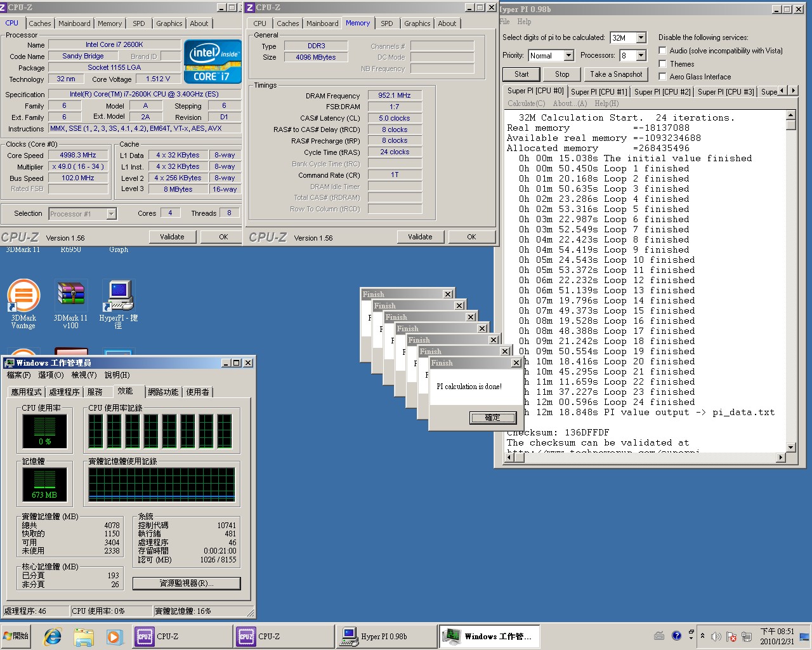Click the Action Center flag tray icon

[x=731, y=636]
